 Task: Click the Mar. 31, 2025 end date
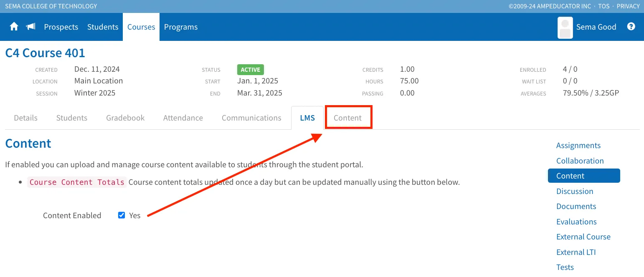tap(260, 93)
